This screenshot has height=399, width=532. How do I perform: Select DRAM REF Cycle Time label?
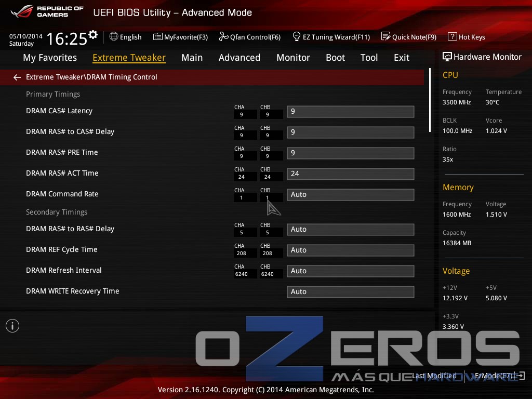click(61, 249)
